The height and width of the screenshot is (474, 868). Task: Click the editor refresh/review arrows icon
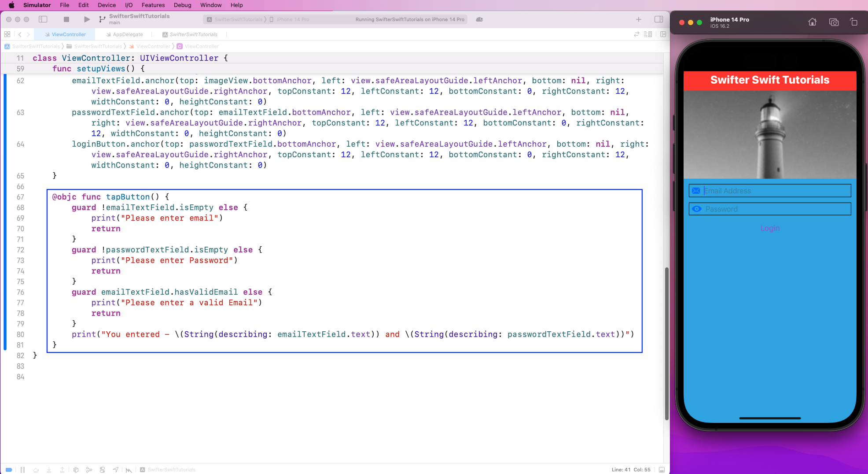point(636,34)
